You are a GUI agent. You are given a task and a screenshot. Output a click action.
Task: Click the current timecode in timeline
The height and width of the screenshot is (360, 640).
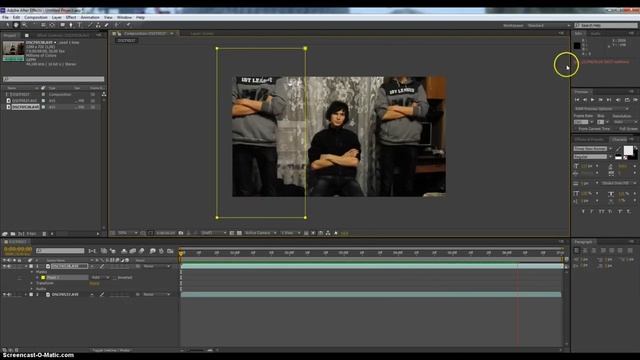[x=18, y=249]
